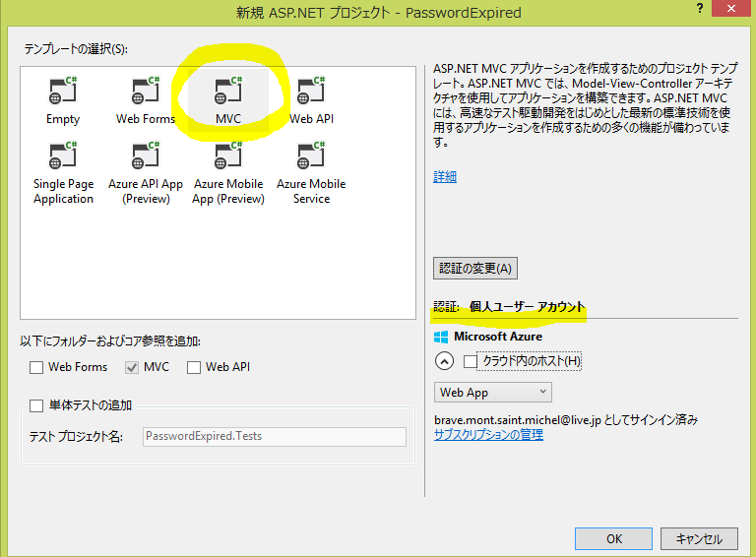Pick the Azure Mobile Service template
The height and width of the screenshot is (557, 756).
tap(311, 173)
